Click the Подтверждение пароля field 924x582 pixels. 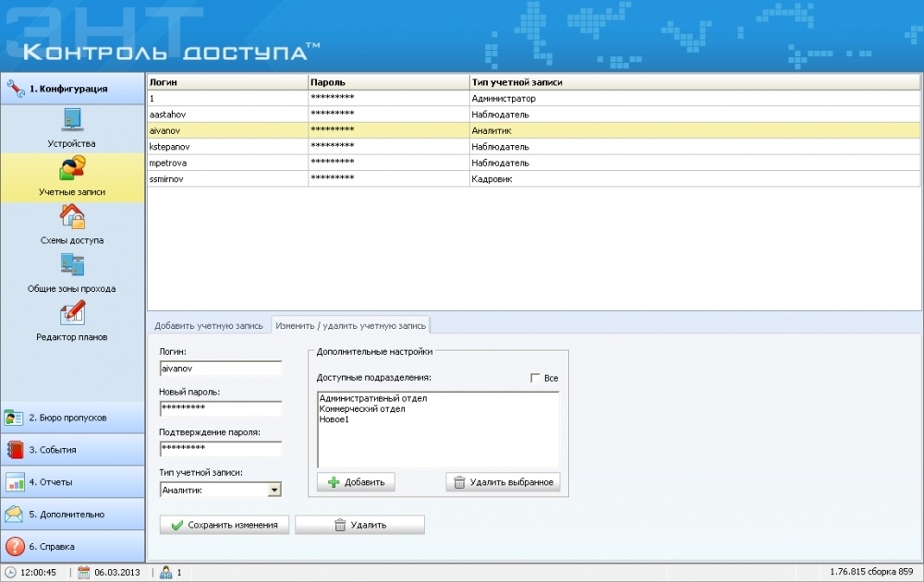(x=221, y=449)
